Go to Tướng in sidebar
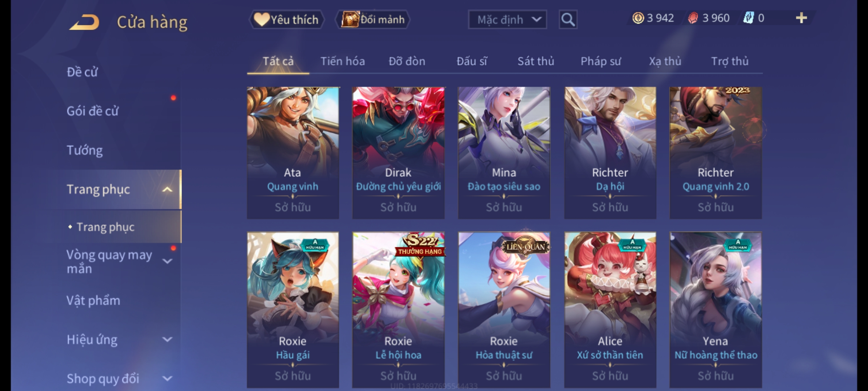Image resolution: width=868 pixels, height=391 pixels. [x=85, y=150]
